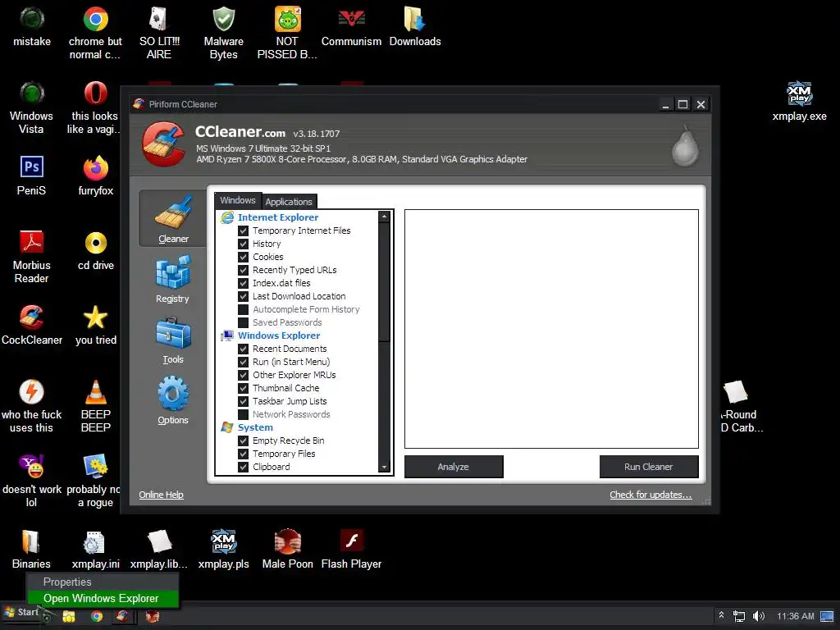This screenshot has height=630, width=840.
Task: Open the Online Help link
Action: click(x=162, y=495)
